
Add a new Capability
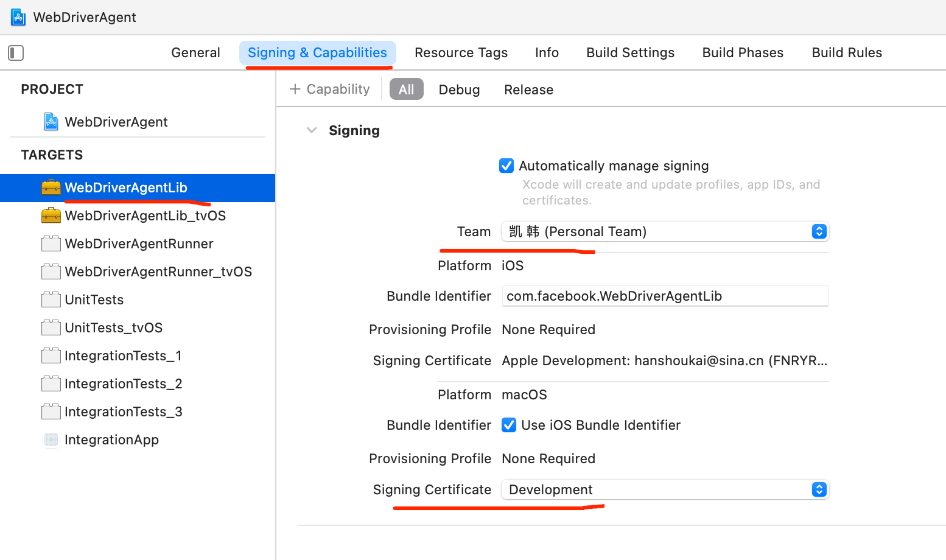329,89
